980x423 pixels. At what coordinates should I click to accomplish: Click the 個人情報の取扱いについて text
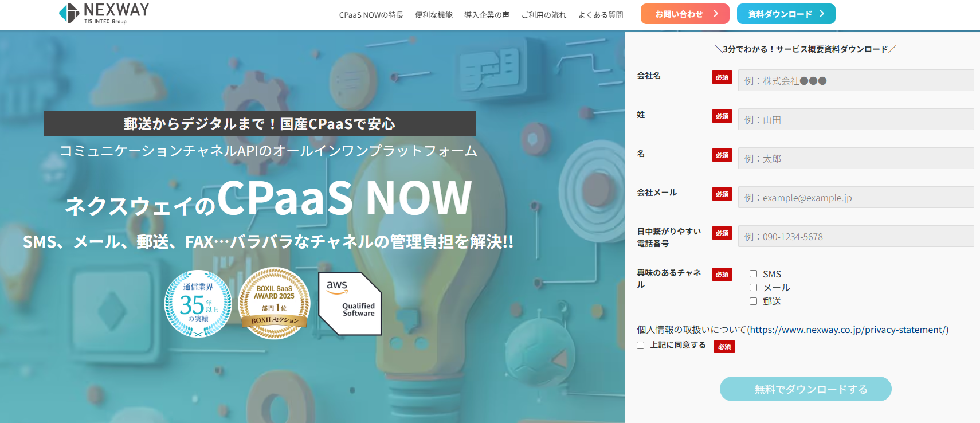click(692, 330)
